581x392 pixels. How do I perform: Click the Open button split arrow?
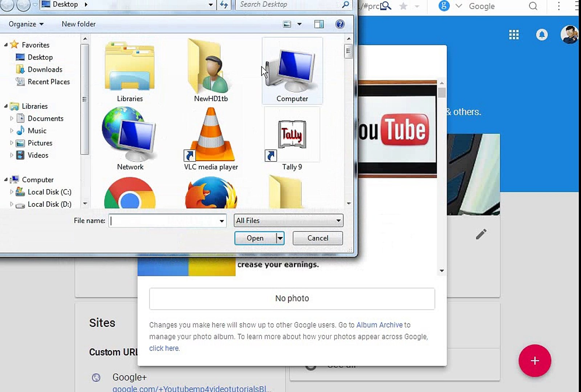(280, 238)
